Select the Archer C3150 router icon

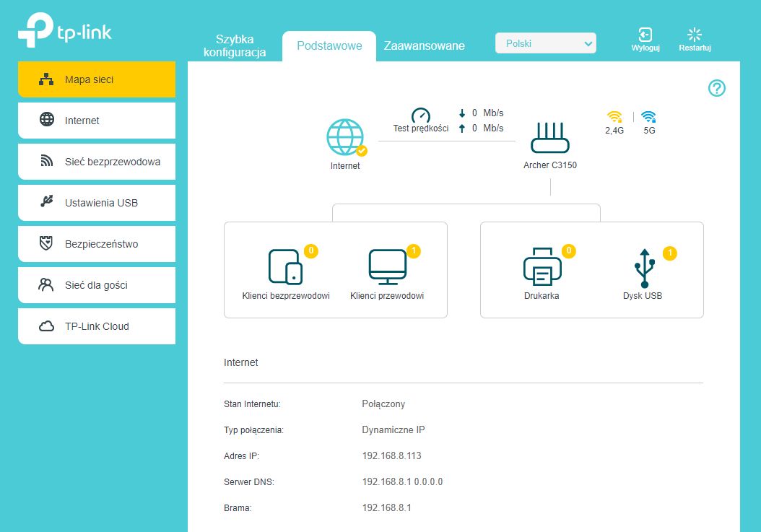coord(550,138)
